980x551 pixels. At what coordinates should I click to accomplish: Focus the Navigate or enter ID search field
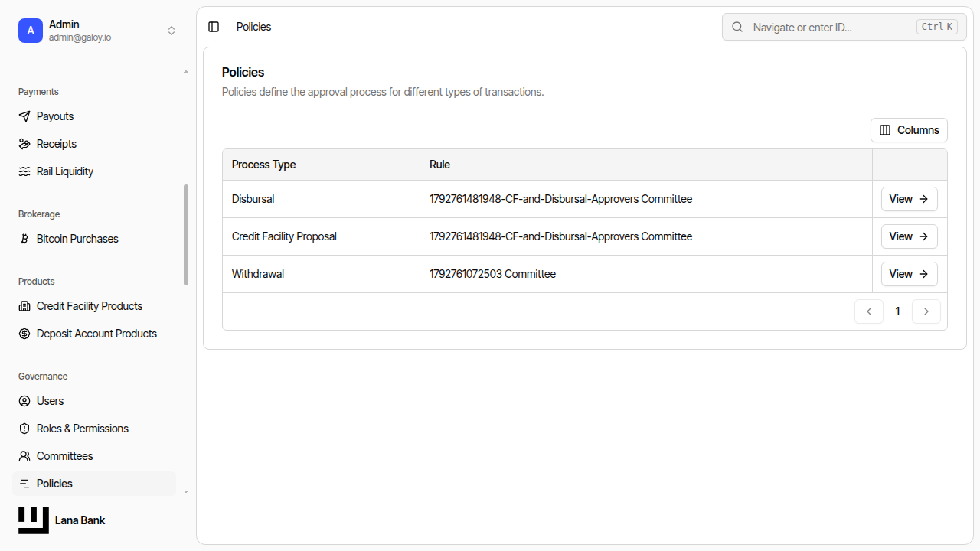pos(844,27)
